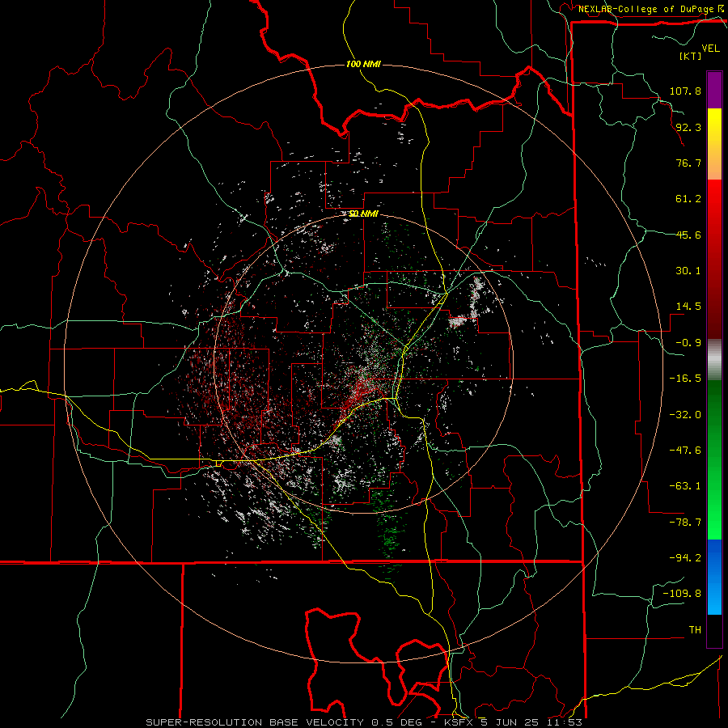The height and width of the screenshot is (728, 728).
Task: Pick the red segment of the velocity scale
Action: click(714, 259)
